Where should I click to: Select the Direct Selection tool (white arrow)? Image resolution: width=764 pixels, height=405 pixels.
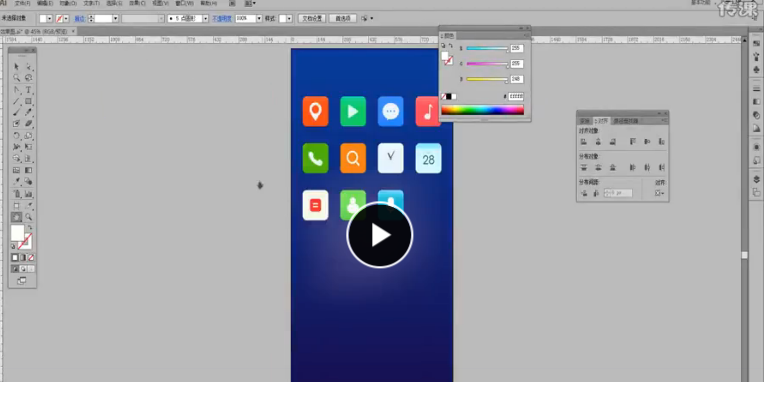coord(29,66)
